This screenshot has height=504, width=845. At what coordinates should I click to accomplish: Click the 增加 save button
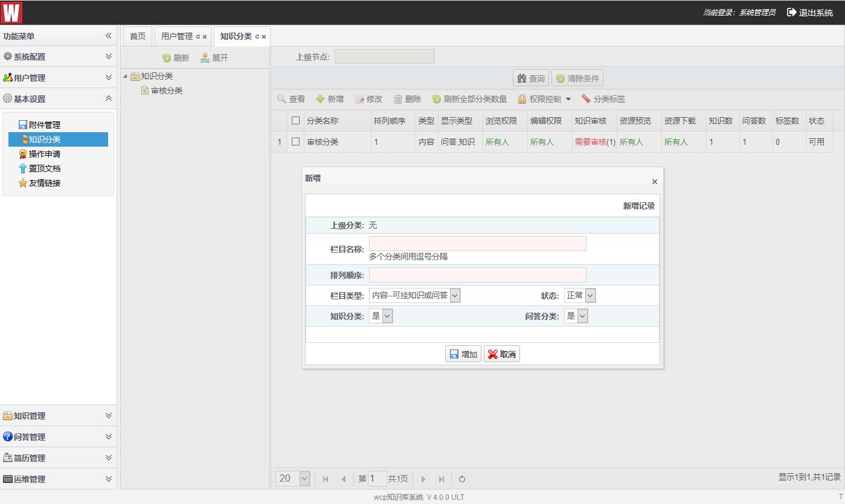(463, 354)
